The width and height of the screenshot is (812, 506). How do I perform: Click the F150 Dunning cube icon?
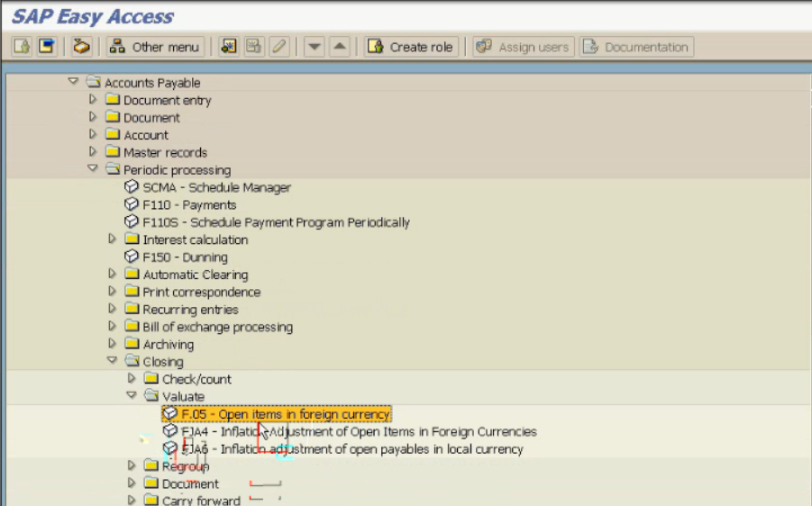click(132, 256)
